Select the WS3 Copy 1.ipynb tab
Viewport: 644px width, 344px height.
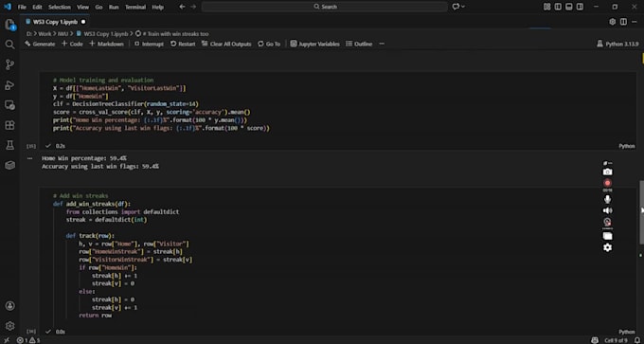pos(55,22)
